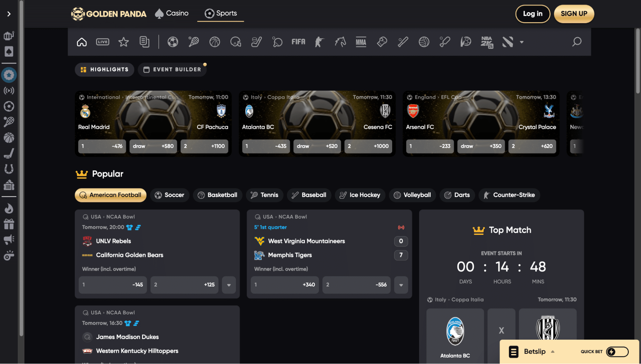This screenshot has height=364, width=641.
Task: Expand more markets for UNLV Rebels game
Action: (x=229, y=285)
